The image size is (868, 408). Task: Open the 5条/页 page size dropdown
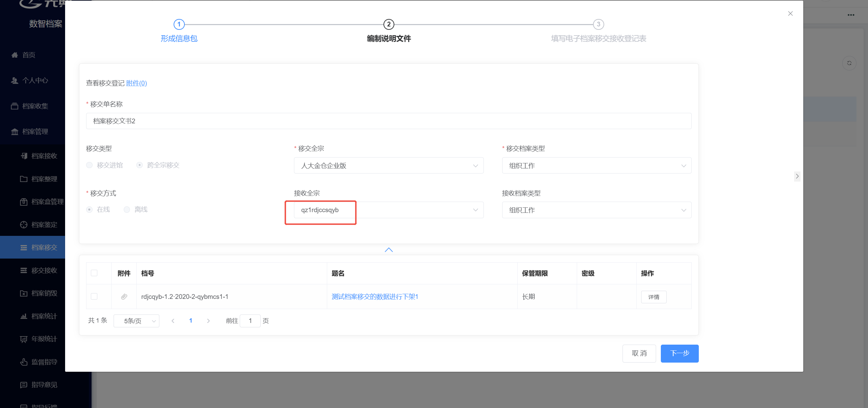coord(136,321)
